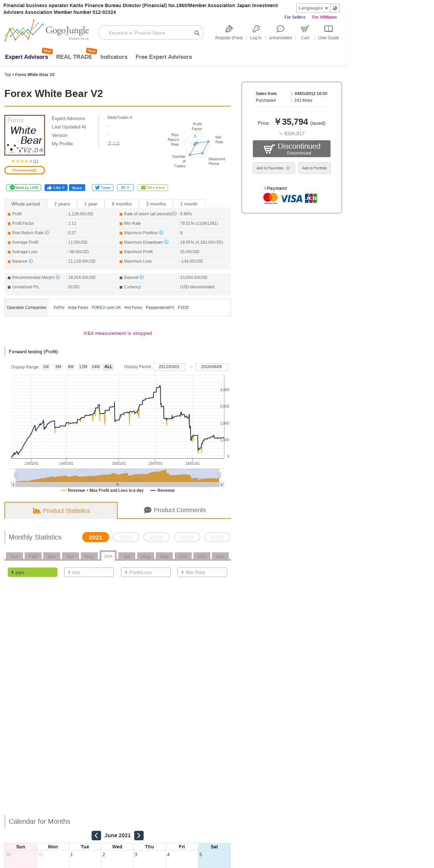Select the 2017 year toggle
This screenshot has width=434, height=868.
(217, 537)
